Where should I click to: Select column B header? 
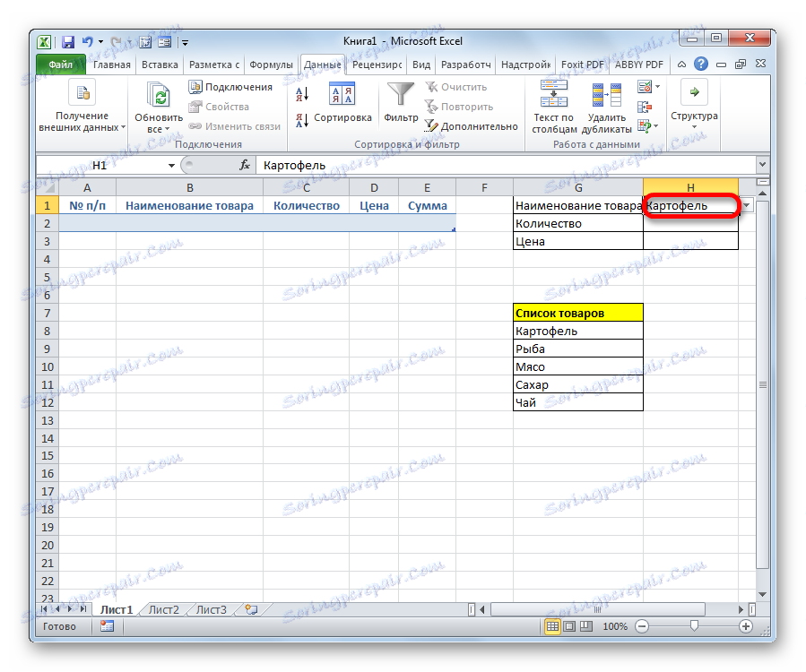(190, 187)
